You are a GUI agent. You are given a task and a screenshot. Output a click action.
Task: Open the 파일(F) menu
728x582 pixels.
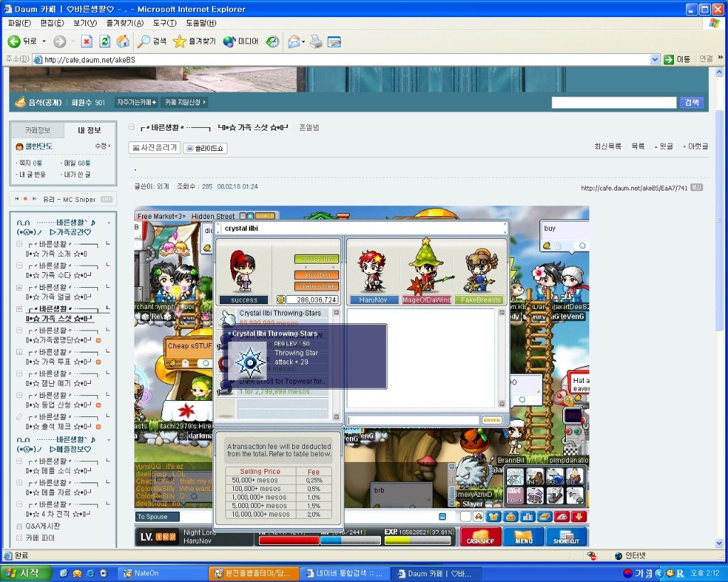click(x=19, y=23)
